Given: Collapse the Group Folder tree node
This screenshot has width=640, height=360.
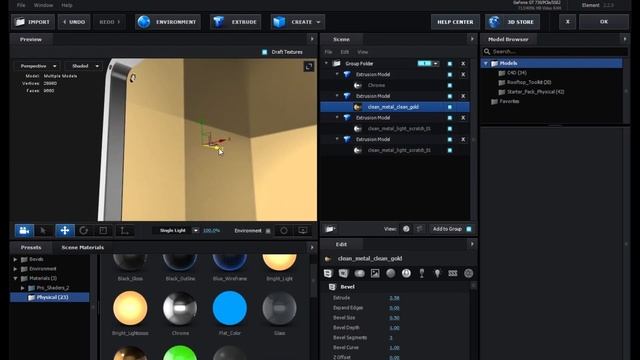Looking at the screenshot, I should (x=326, y=63).
